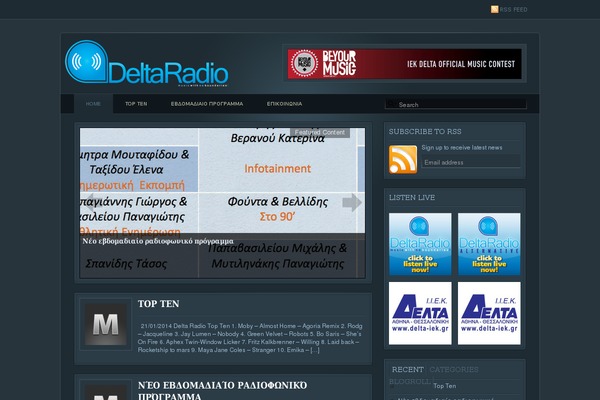Open the BeYourMusic contest banner
The height and width of the screenshot is (400, 600).
[x=404, y=64]
